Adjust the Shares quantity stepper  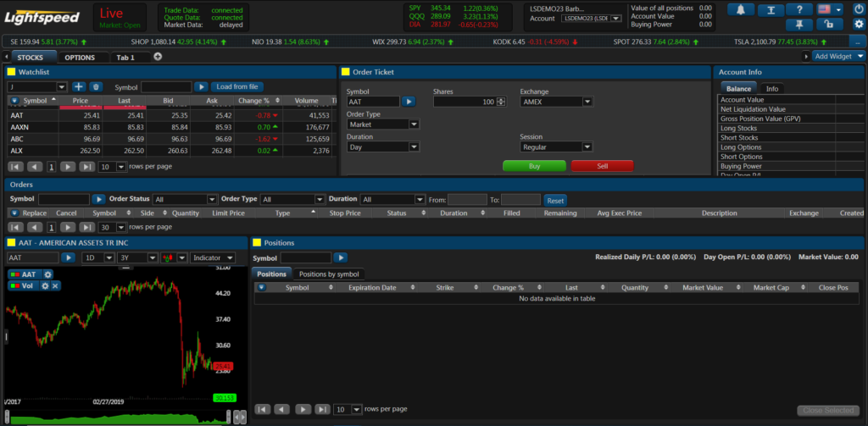pyautogui.click(x=502, y=102)
